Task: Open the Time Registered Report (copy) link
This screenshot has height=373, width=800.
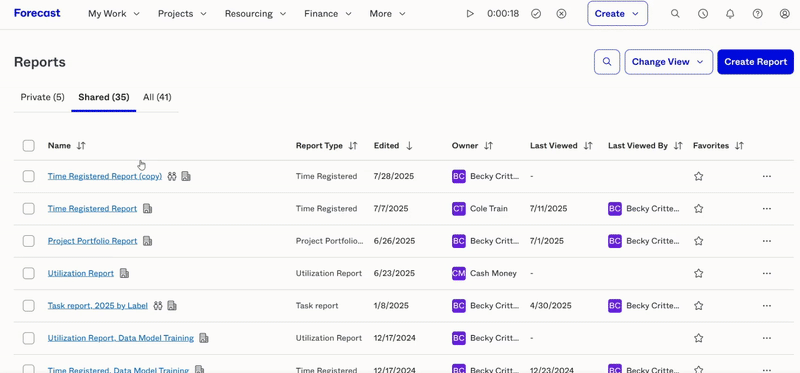Action: [x=105, y=176]
